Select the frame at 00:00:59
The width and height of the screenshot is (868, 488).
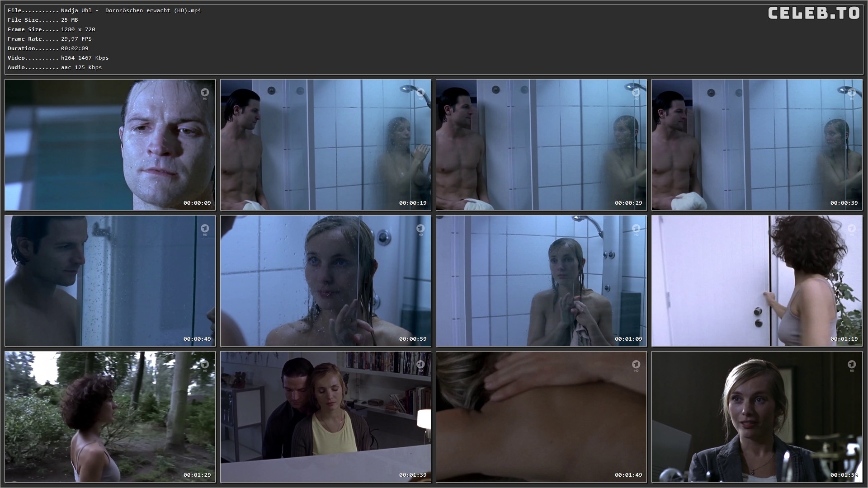325,281
